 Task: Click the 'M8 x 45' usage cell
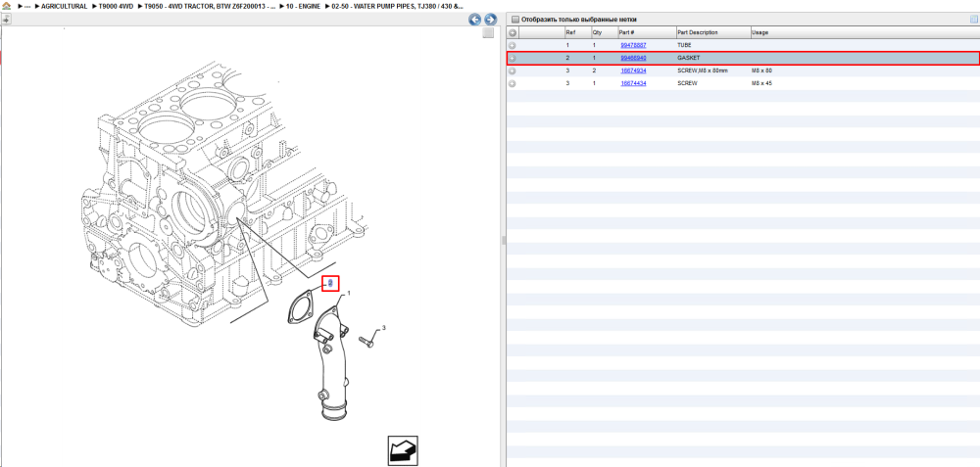pos(761,83)
